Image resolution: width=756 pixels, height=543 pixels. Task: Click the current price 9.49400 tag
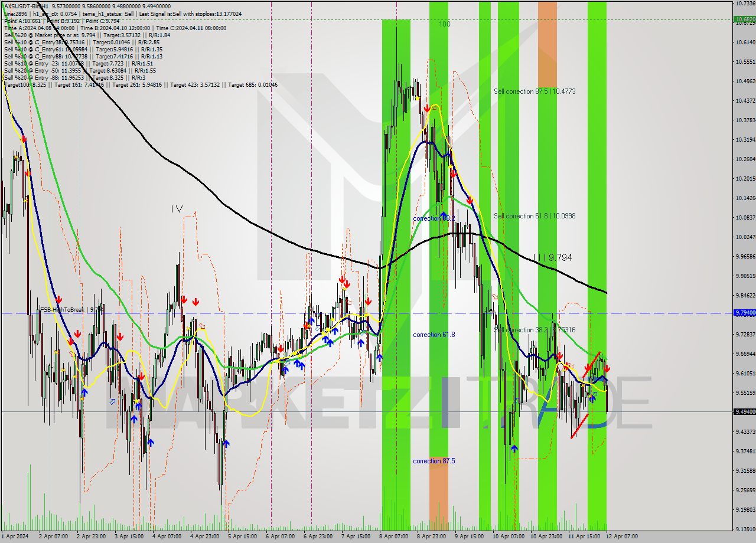745,411
